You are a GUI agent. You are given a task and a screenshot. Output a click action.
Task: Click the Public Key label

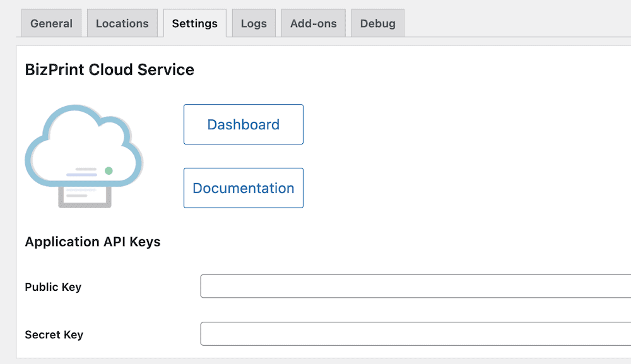[x=53, y=287]
